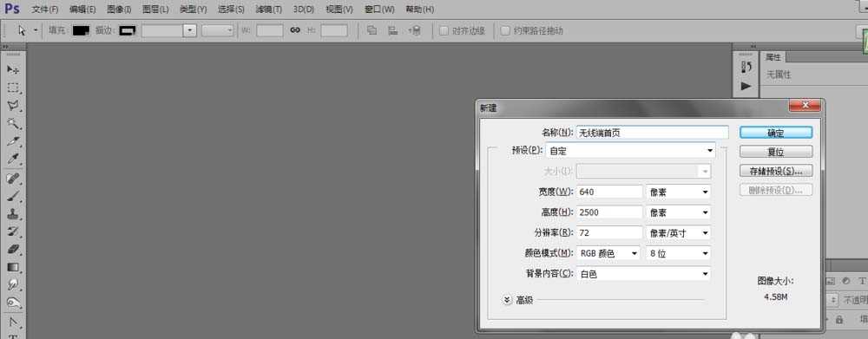Viewport: 868px width, 339px height.
Task: Click the 填充 fill color swatch
Action: click(81, 30)
